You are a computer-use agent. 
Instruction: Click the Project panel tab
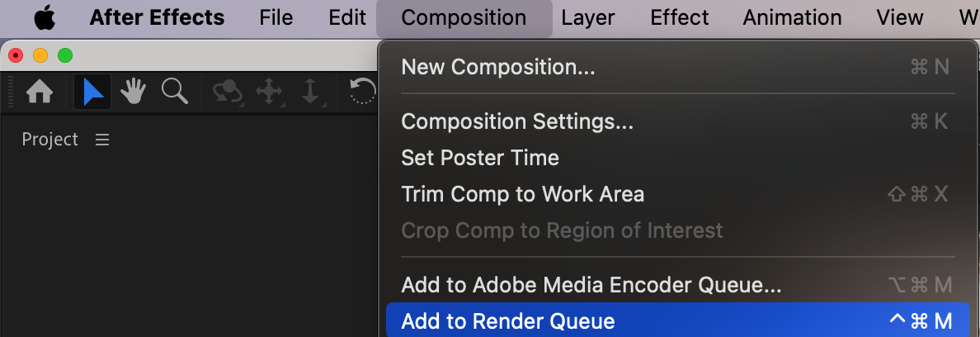[49, 140]
